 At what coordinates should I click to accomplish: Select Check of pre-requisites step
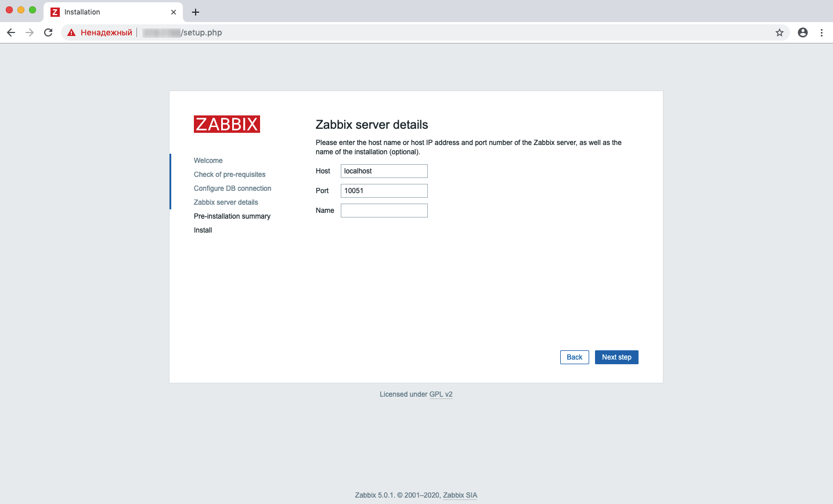click(x=229, y=175)
